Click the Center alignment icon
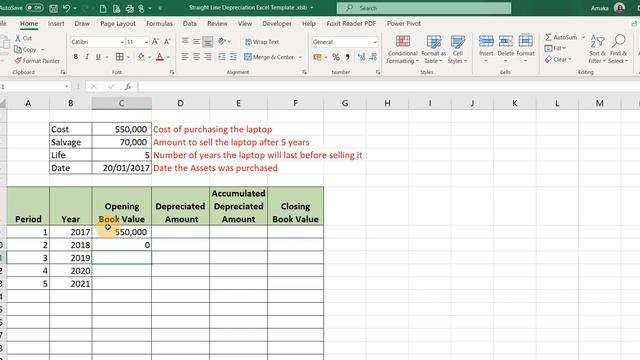This screenshot has height=360, width=640. click(196, 57)
